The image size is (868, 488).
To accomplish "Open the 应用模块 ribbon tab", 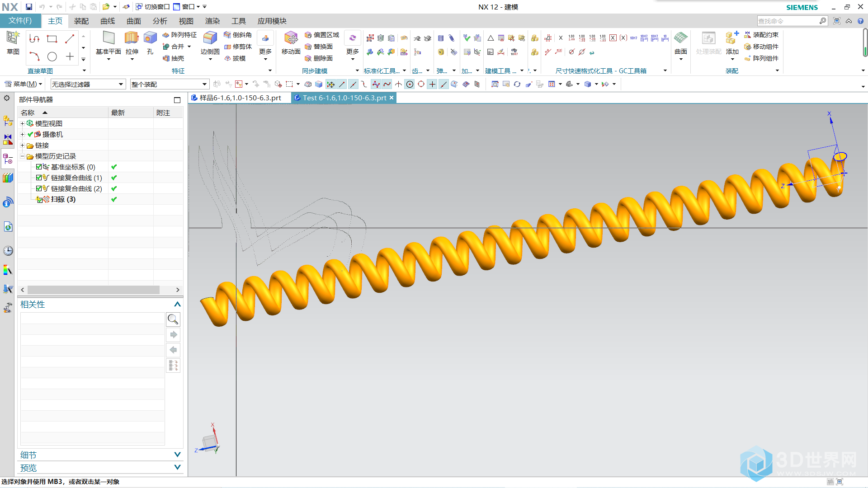I will tap(272, 21).
